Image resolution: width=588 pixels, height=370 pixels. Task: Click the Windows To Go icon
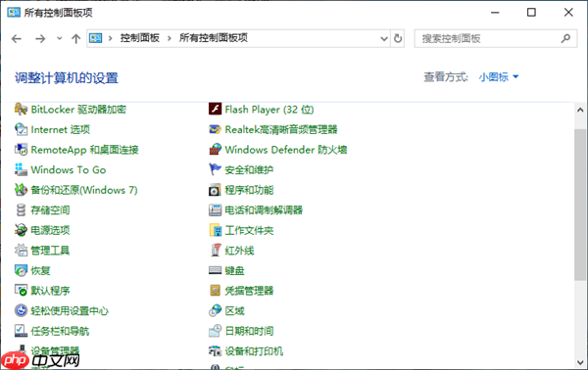click(x=21, y=169)
